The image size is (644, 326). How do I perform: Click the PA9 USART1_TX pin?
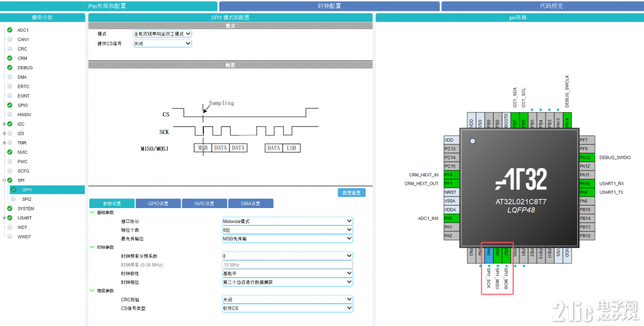(x=587, y=192)
